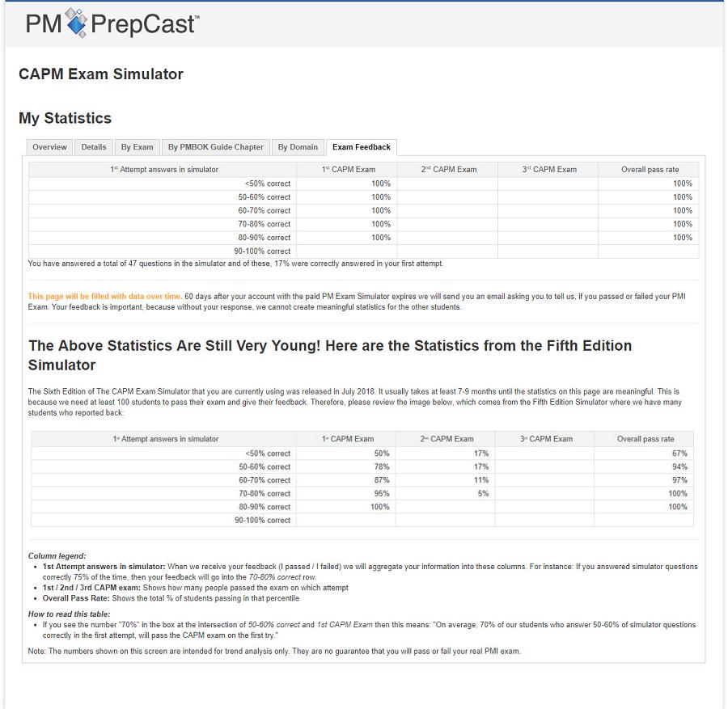
Task: Switch to the By Domain tab
Action: point(298,147)
